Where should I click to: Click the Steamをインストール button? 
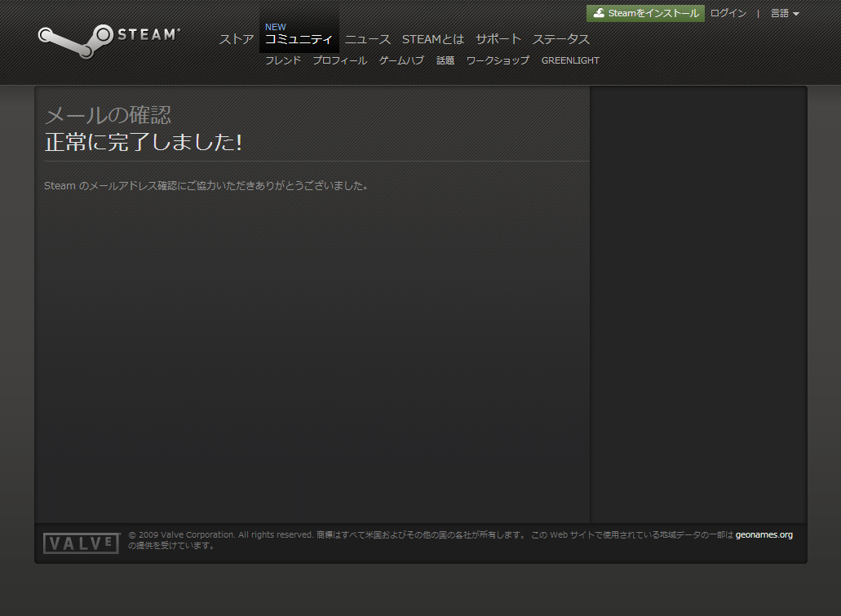(645, 13)
